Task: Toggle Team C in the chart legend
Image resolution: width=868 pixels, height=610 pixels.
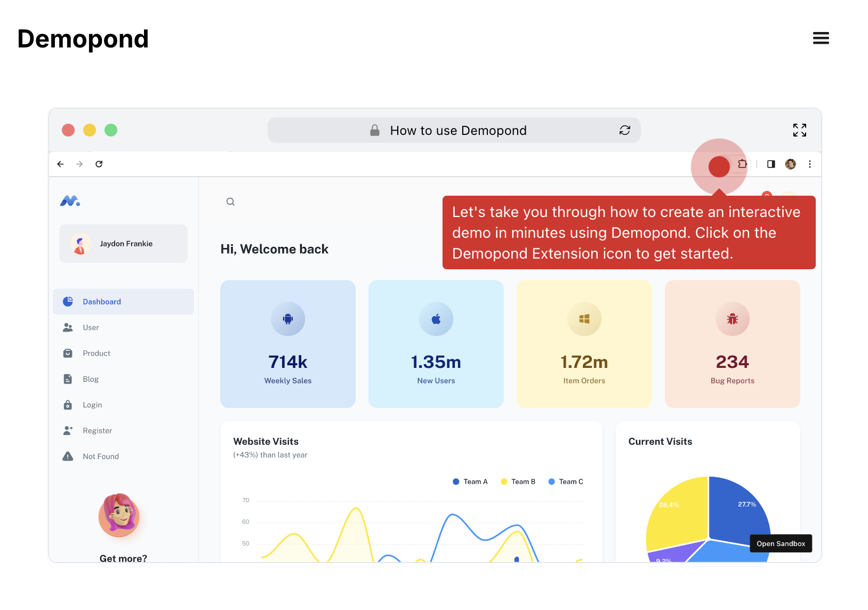Action: coord(566,481)
